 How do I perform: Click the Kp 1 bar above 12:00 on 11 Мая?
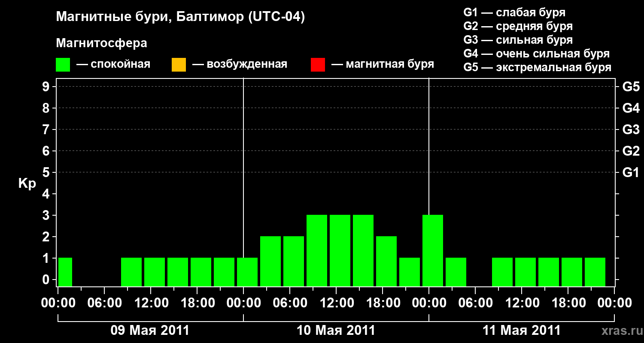point(526,272)
